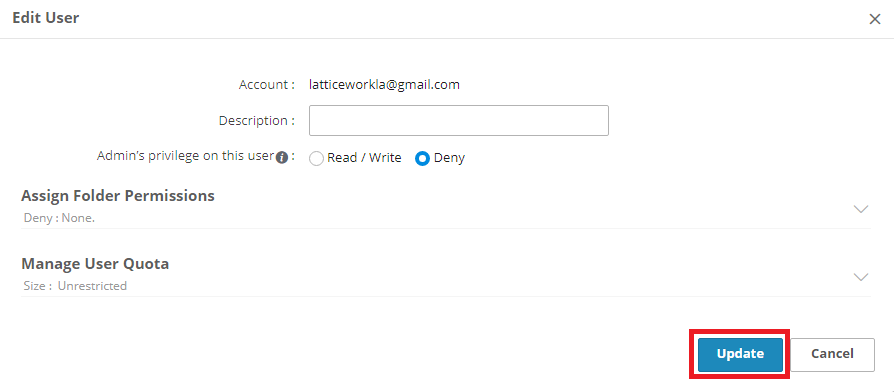Click the 'Description :' field label

point(257,121)
